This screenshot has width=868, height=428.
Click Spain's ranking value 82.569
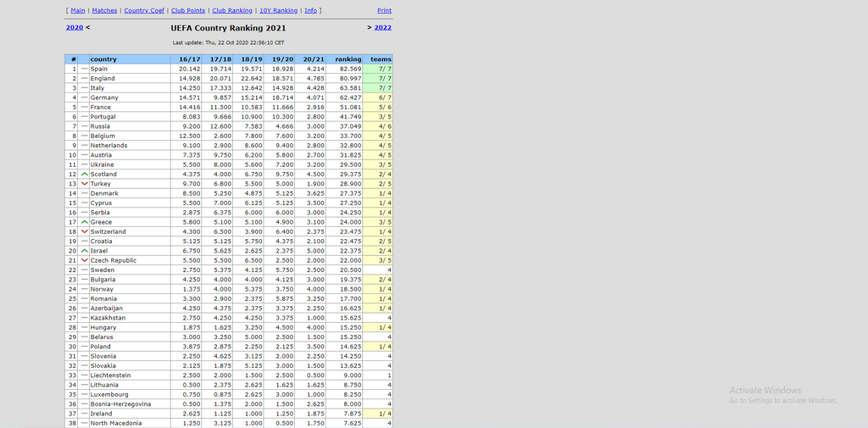click(x=350, y=69)
